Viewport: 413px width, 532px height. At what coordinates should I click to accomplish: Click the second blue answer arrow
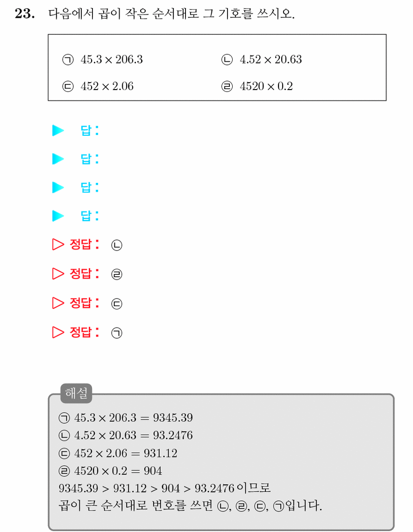pyautogui.click(x=58, y=159)
